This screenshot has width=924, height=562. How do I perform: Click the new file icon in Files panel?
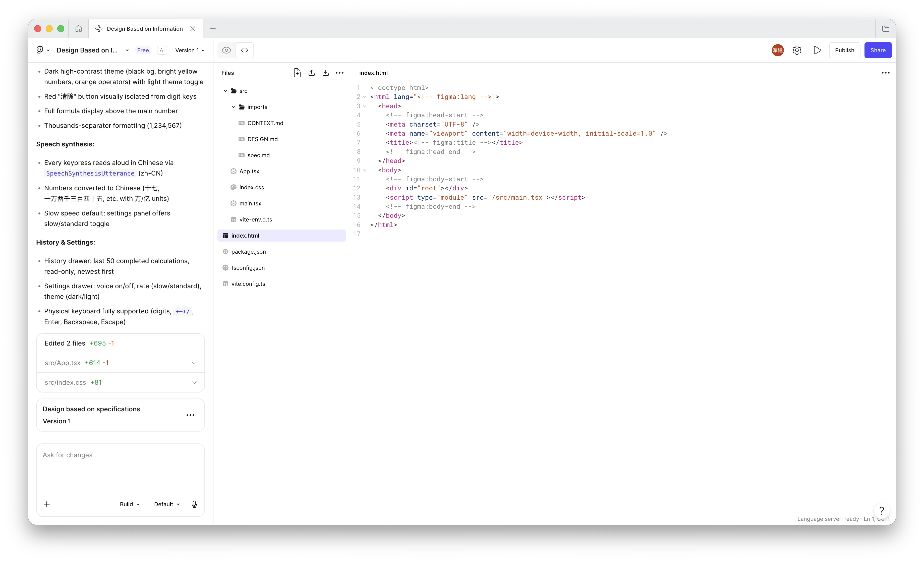[297, 73]
